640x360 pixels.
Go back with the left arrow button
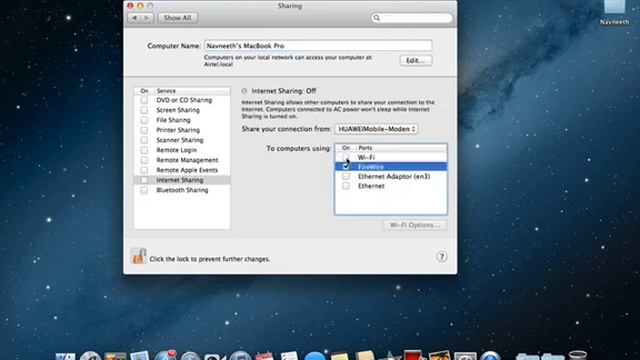(x=134, y=18)
